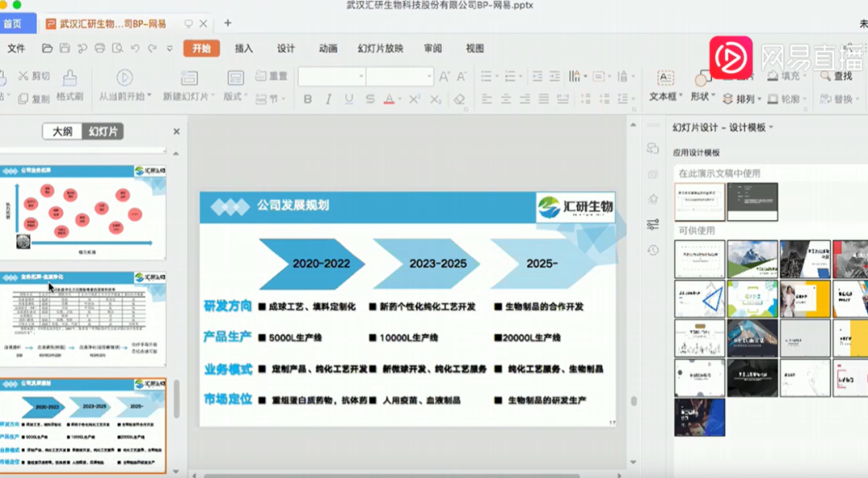Start slideshow from current 从当前开始
Screen dimensions: 868x478
pyautogui.click(x=125, y=86)
